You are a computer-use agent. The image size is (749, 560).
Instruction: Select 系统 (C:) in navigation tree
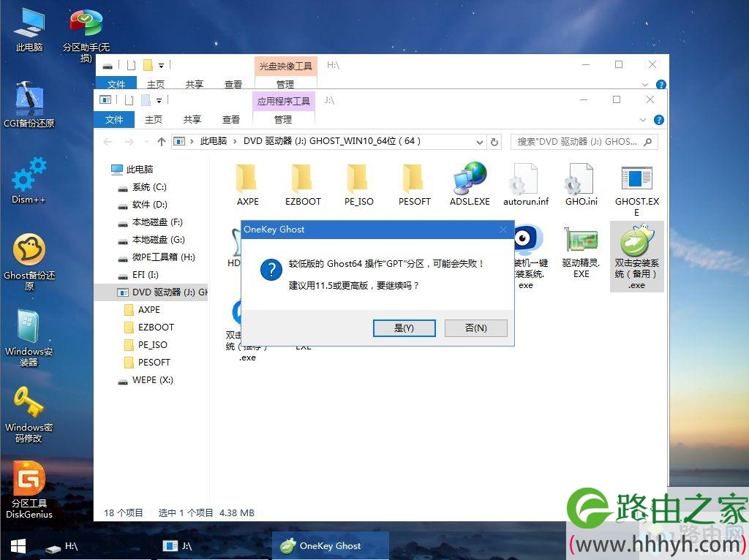pos(143,186)
